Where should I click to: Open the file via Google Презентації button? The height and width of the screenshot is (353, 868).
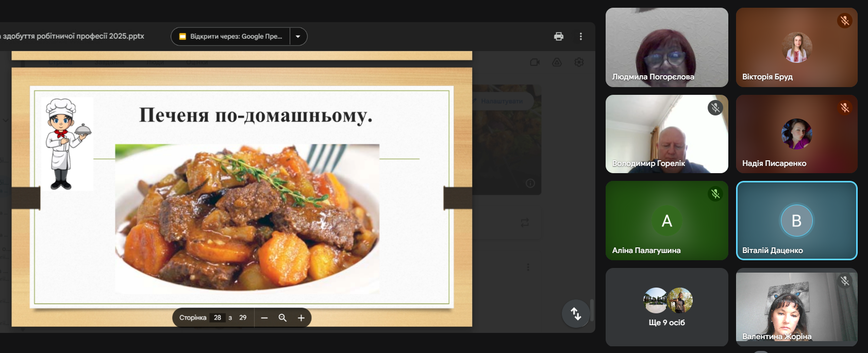[231, 37]
